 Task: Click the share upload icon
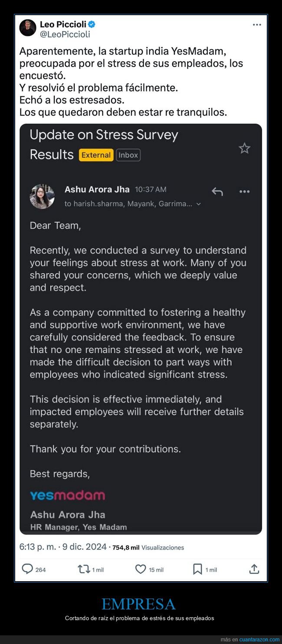tap(254, 569)
